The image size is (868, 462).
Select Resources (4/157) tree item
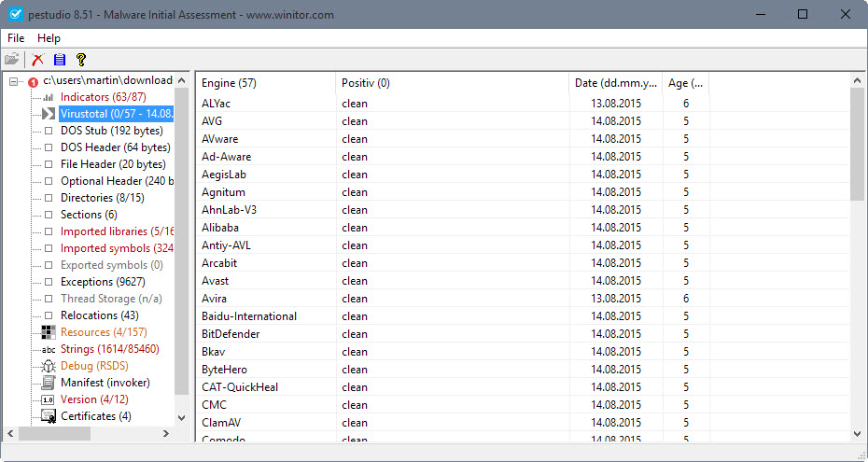104,332
